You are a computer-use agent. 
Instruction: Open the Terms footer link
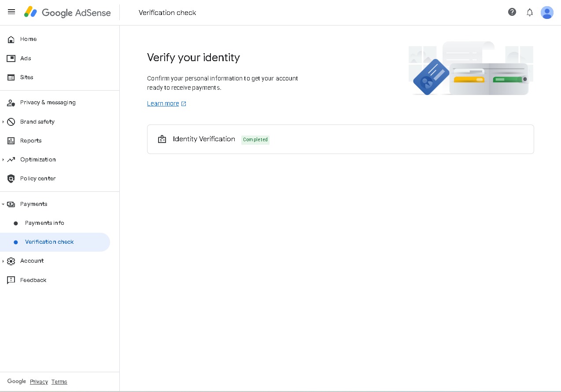pyautogui.click(x=59, y=382)
